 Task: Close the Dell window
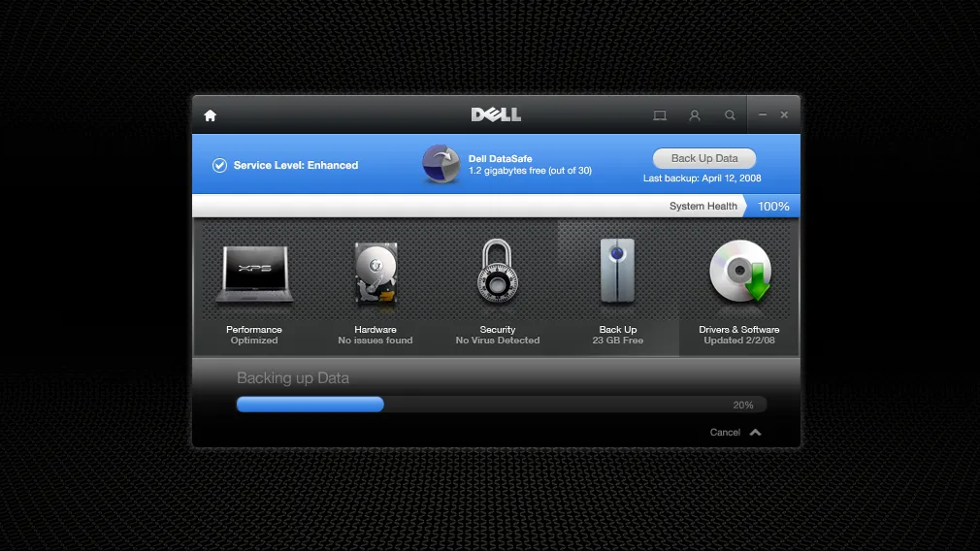[784, 114]
